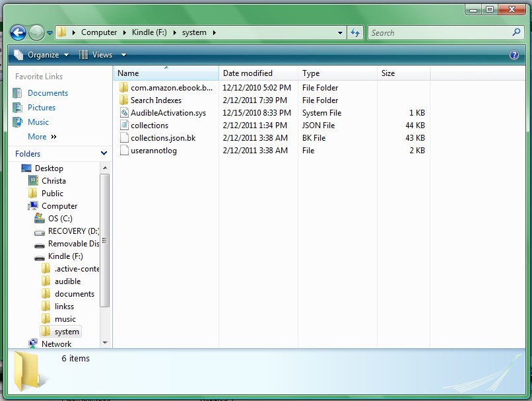Click the folder tree scrollbar thumb

[x=105, y=240]
